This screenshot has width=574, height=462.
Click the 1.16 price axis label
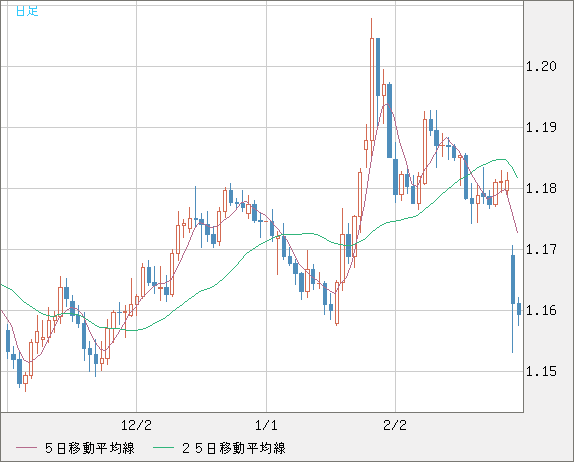(541, 310)
